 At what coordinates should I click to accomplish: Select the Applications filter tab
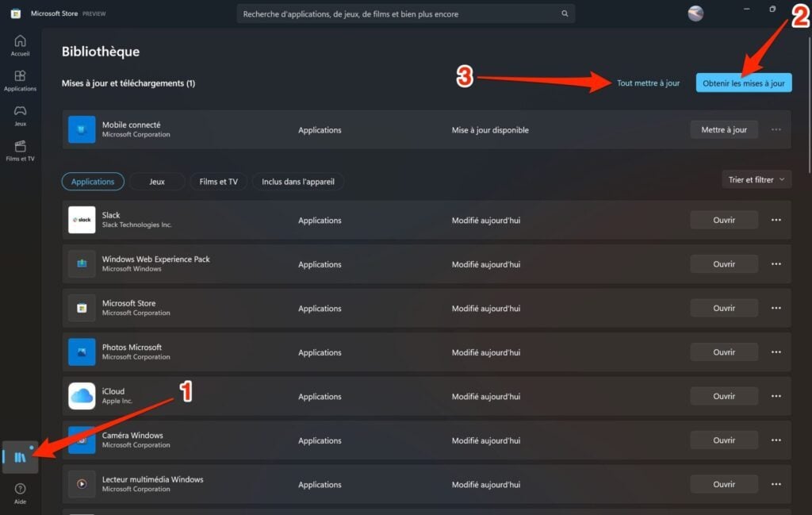93,182
